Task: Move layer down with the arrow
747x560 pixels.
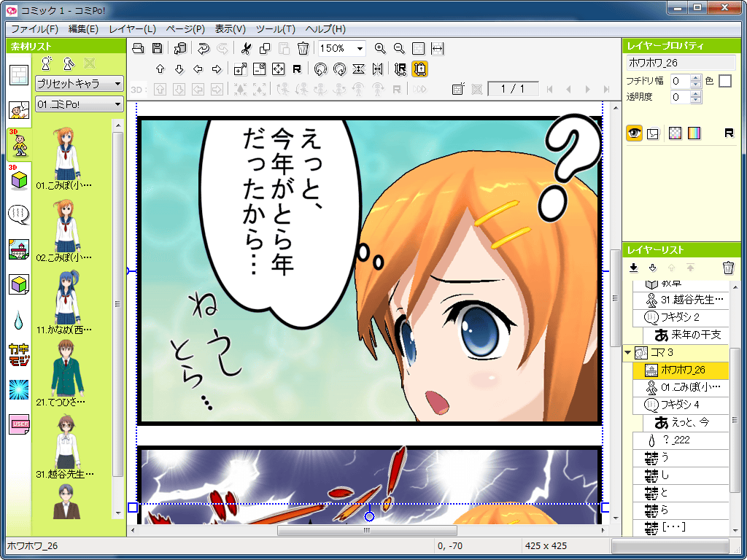Action: click(179, 69)
